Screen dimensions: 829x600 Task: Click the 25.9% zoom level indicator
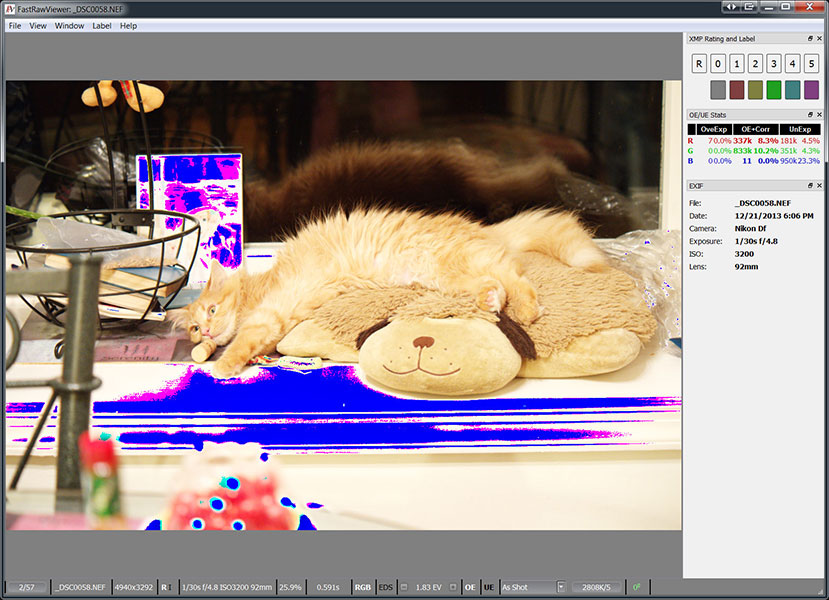click(289, 587)
